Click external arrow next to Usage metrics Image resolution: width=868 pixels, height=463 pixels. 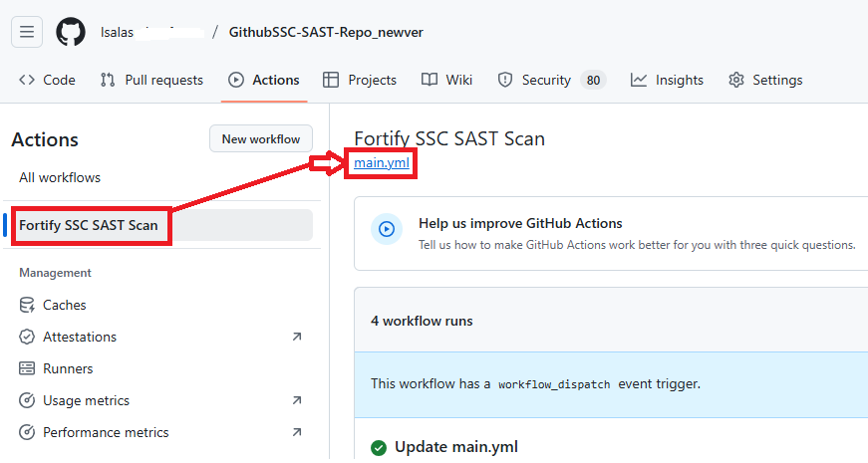(297, 400)
